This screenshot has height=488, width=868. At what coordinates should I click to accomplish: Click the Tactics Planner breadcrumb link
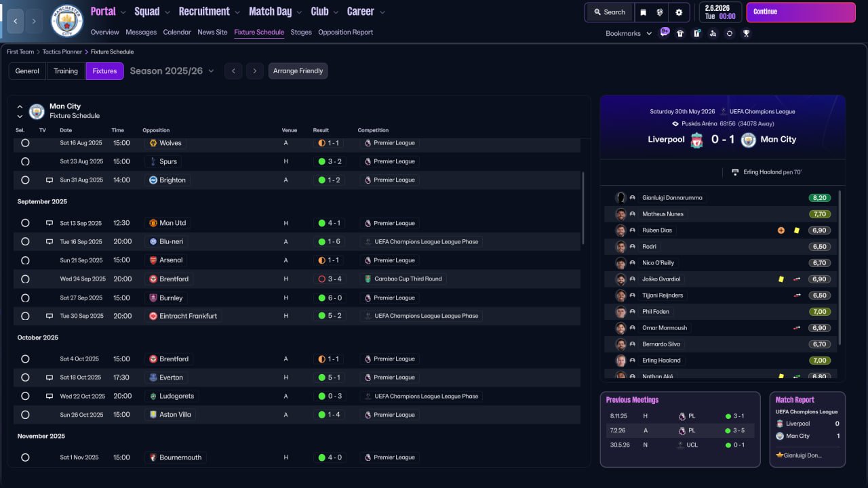62,52
